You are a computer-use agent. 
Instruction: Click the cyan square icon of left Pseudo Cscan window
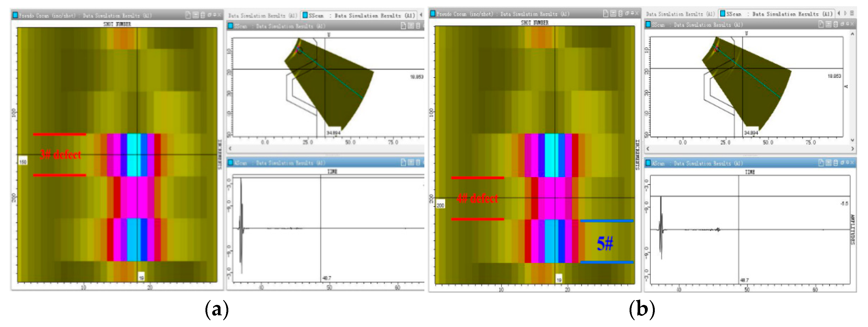click(15, 15)
